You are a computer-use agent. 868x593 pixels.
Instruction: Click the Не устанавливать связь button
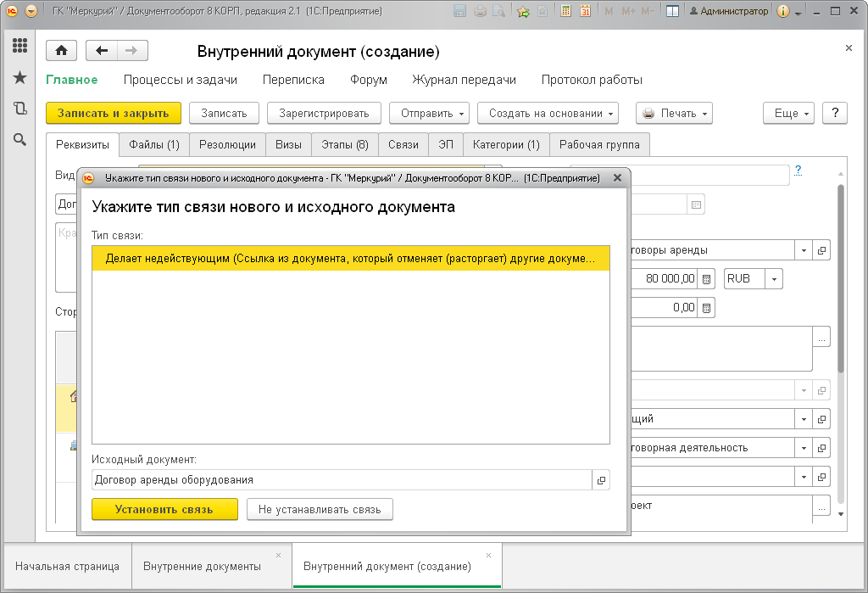pos(320,509)
